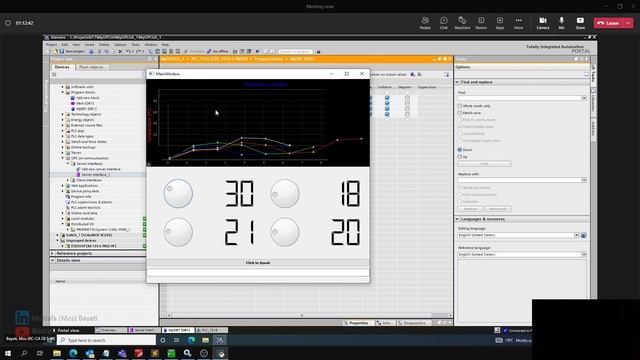Collapse the Details view section
This screenshot has width=640, height=360.
point(52,260)
